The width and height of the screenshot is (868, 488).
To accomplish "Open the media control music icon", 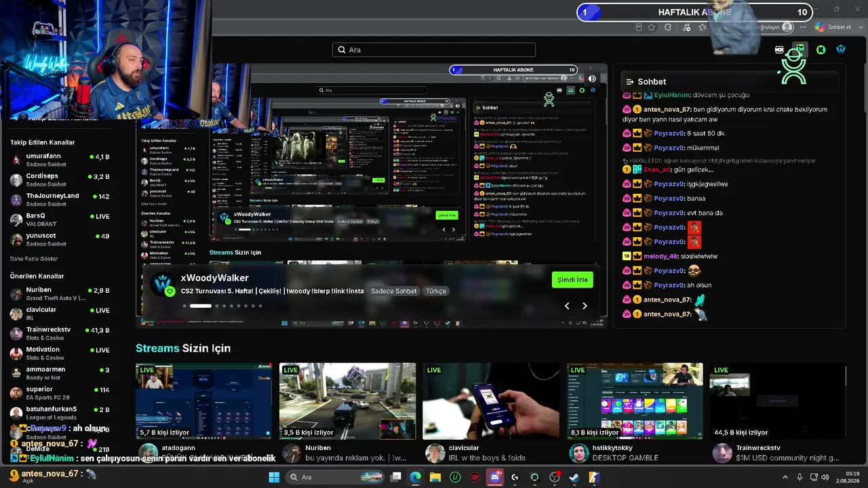I will pyautogui.click(x=687, y=27).
